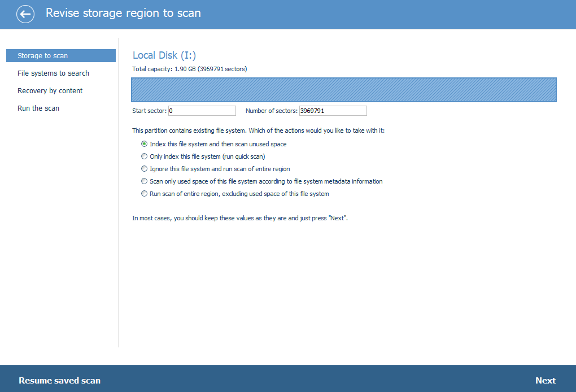Click the 'Start sector:' label
Screen dimensions: 576x392
(x=149, y=111)
